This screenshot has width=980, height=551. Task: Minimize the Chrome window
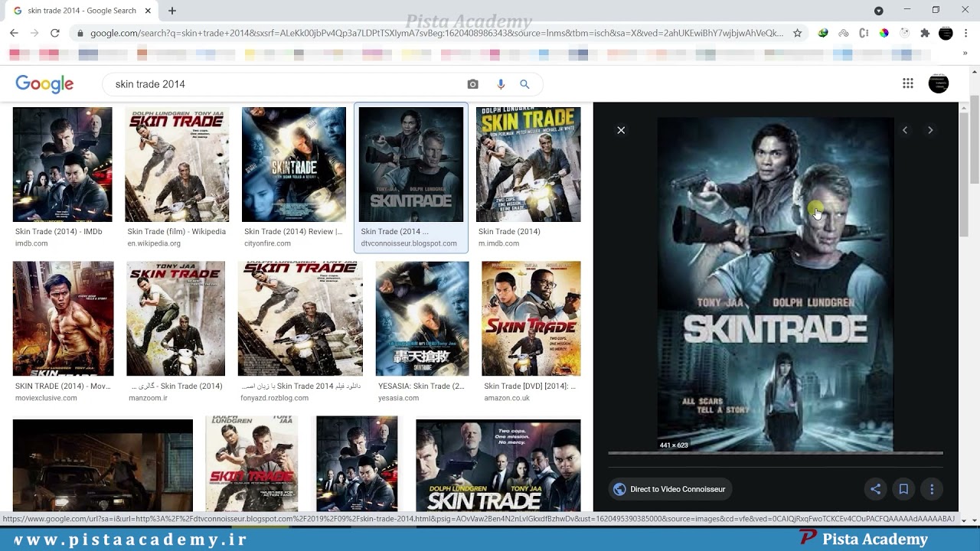(x=907, y=10)
